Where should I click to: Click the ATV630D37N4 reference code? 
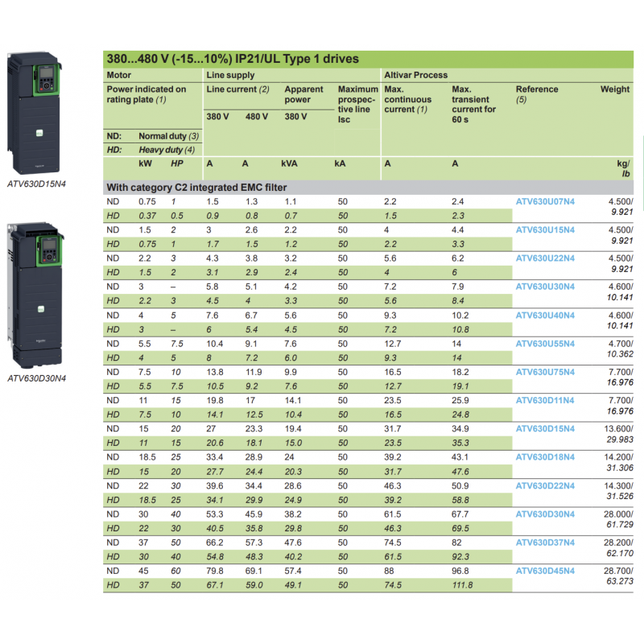point(545,543)
